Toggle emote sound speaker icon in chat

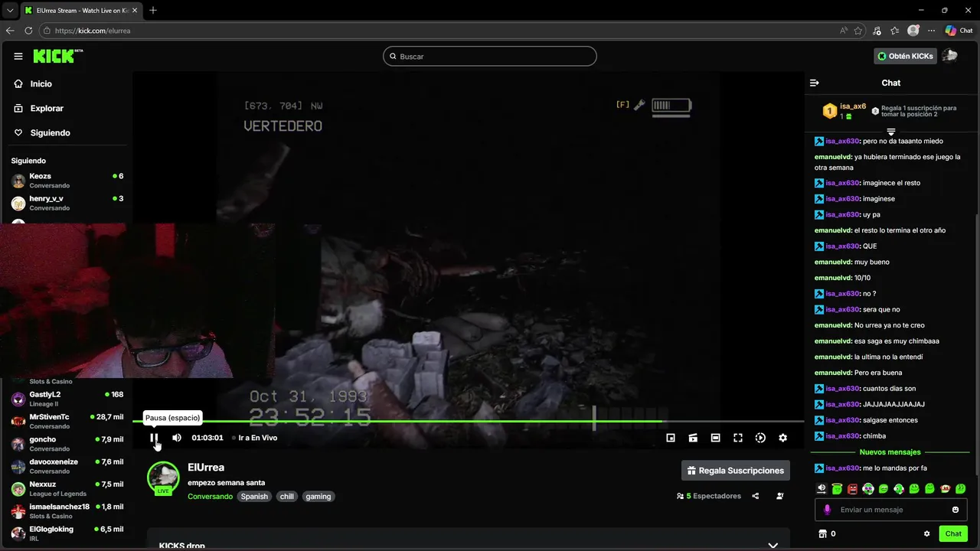[x=822, y=488]
